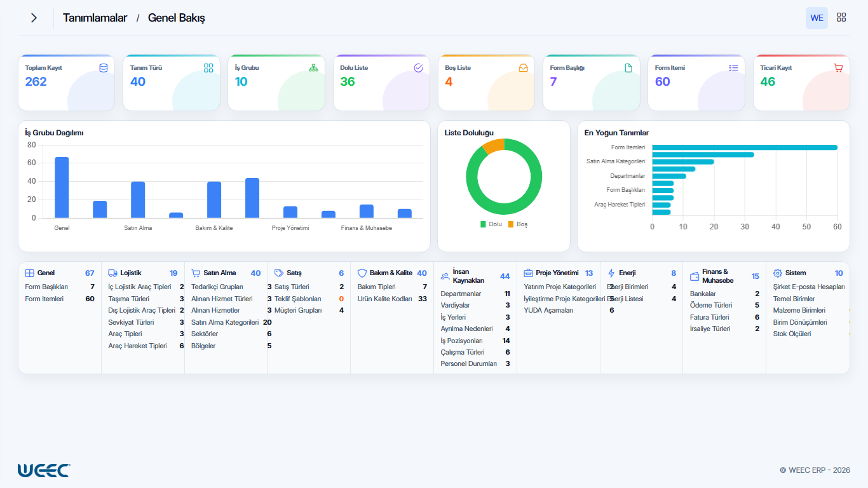Click the Tanımlamalar breadcrumb
The image size is (868, 488).
pos(95,18)
